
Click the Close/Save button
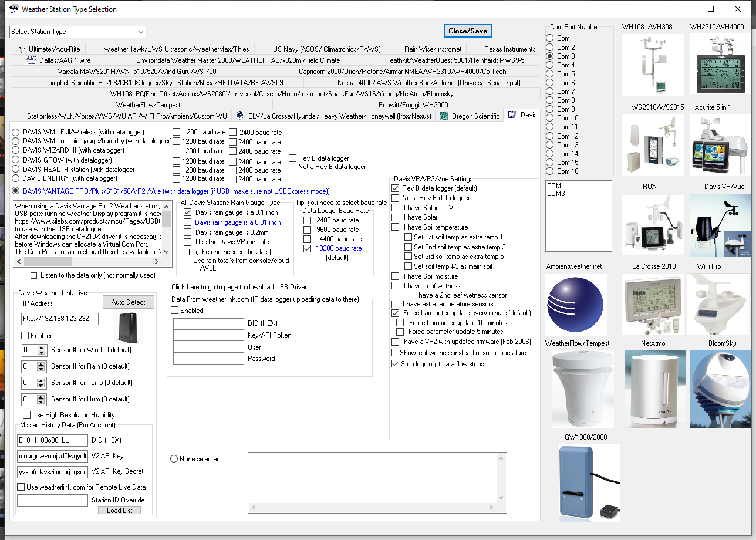pyautogui.click(x=467, y=31)
